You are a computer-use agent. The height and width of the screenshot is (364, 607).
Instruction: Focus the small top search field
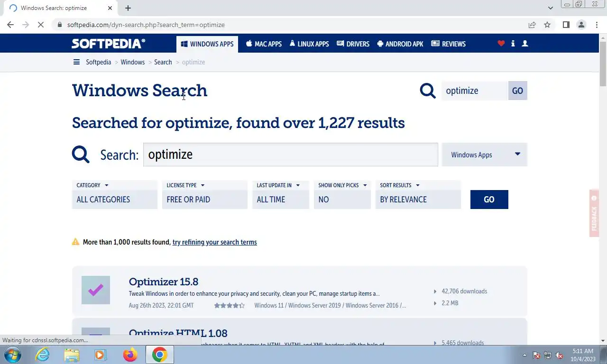pos(474,91)
